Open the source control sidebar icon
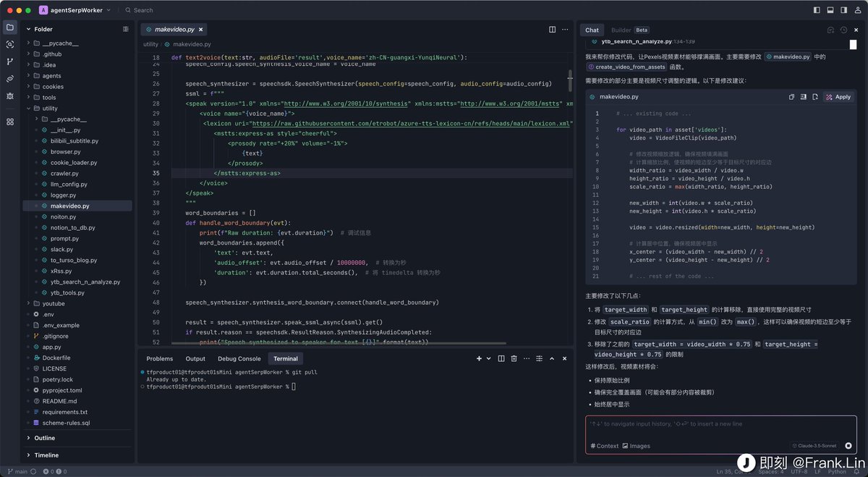 pyautogui.click(x=10, y=62)
